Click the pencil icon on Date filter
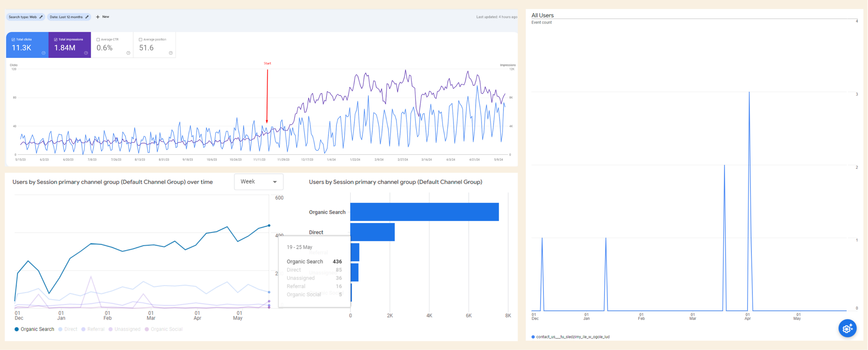 pyautogui.click(x=87, y=17)
